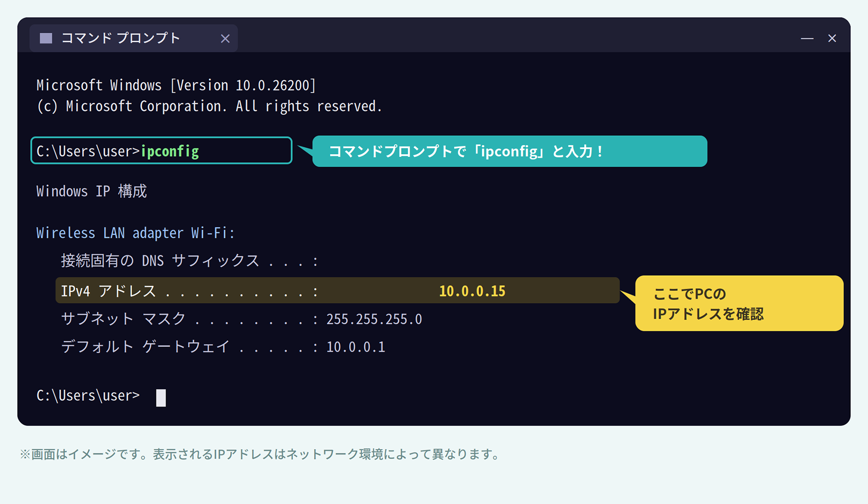Viewport: 868px width, 504px height.
Task: Click the disclaimer note below the window
Action: (x=259, y=454)
